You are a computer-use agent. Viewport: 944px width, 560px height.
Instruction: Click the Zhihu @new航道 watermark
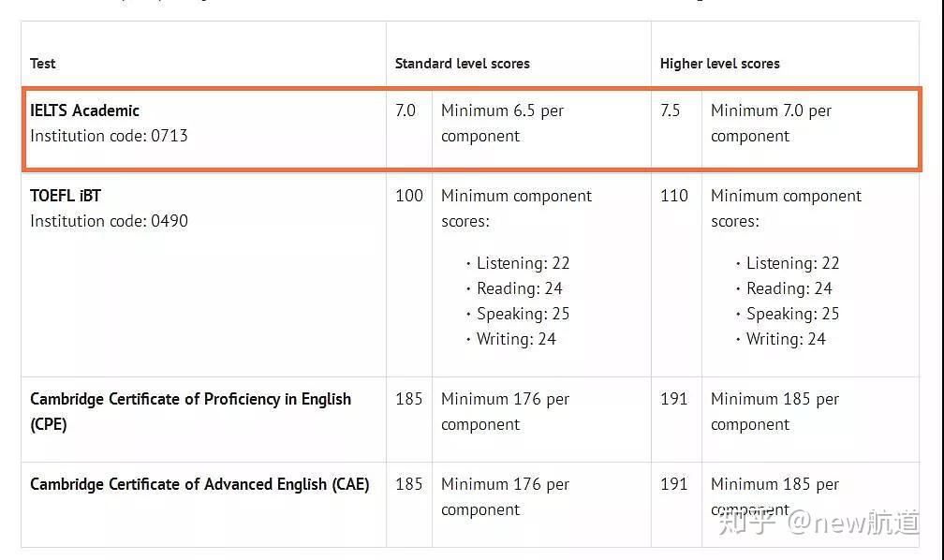[819, 522]
